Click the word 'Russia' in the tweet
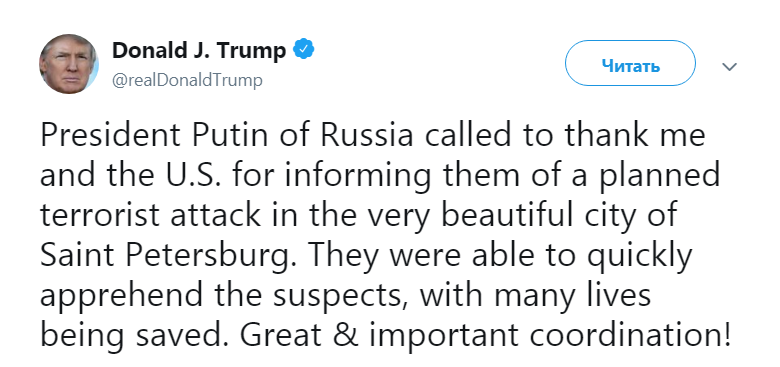 367,136
